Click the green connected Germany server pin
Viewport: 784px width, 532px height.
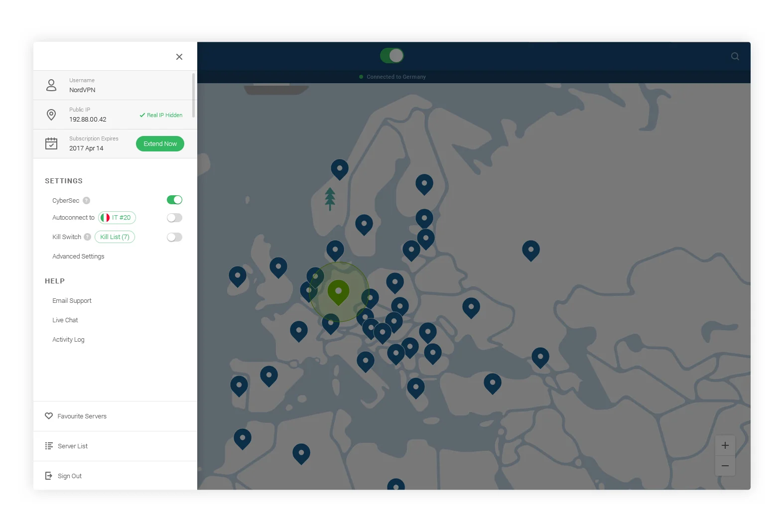coord(338,293)
